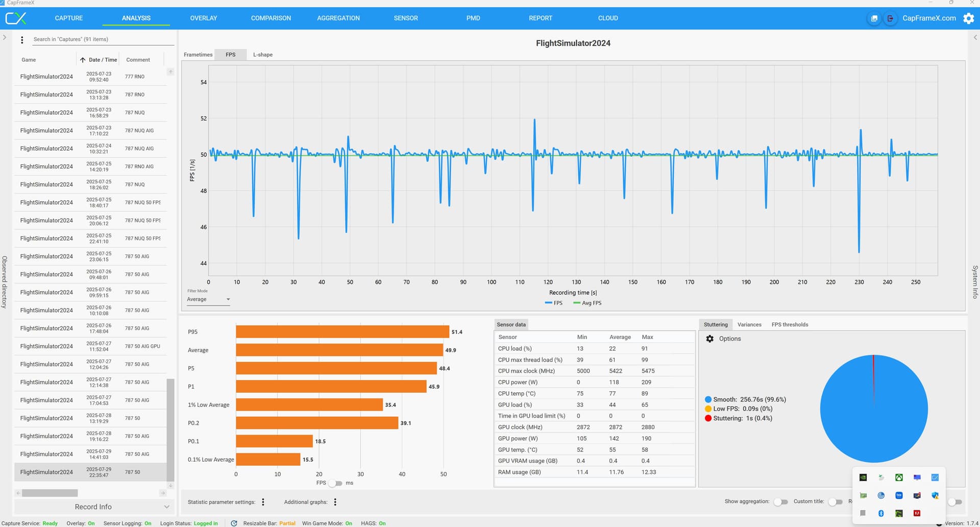The width and height of the screenshot is (980, 527).
Task: Toggle the Show aggregation switch
Action: (781, 502)
